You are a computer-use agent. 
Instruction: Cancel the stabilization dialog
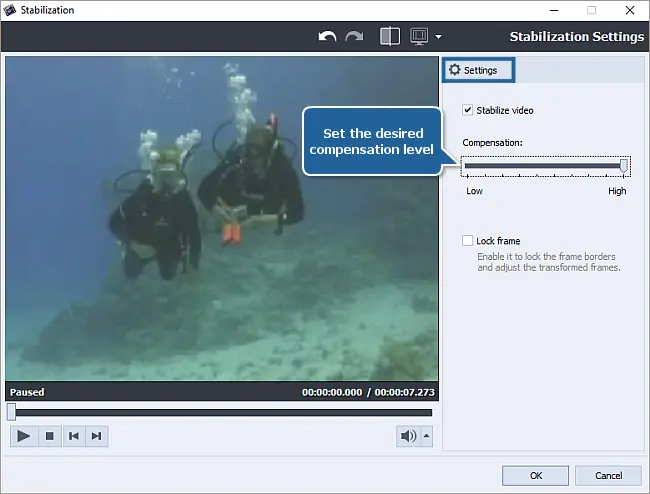[x=608, y=475]
